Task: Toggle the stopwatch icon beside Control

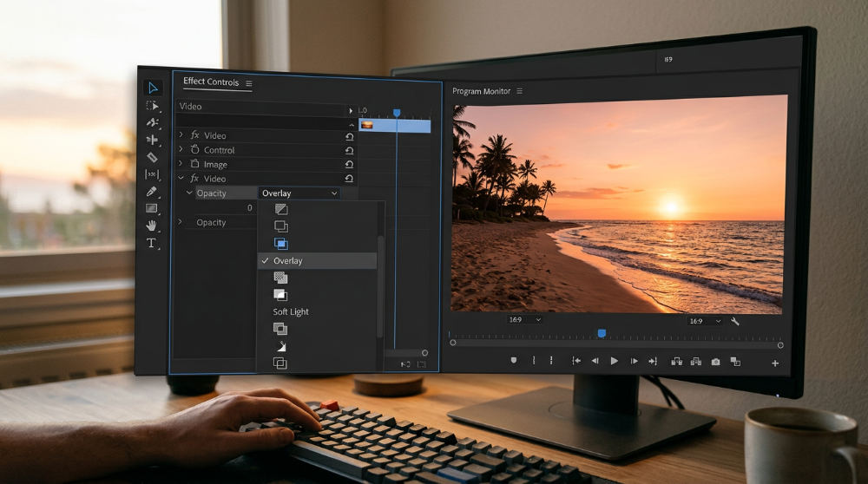Action: click(x=194, y=149)
